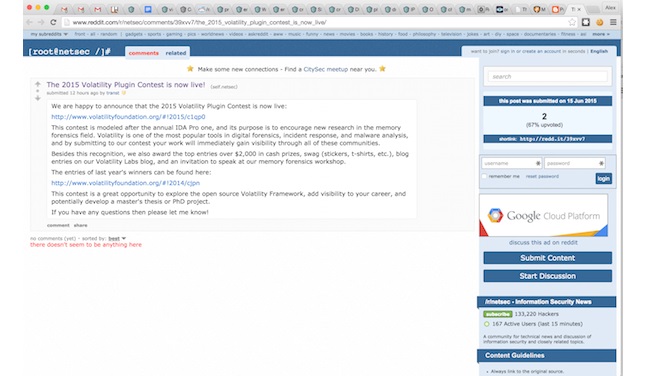This screenshot has height=376, width=650.
Task: Open the front link in subreddit bar
Action: pyautogui.click(x=80, y=34)
